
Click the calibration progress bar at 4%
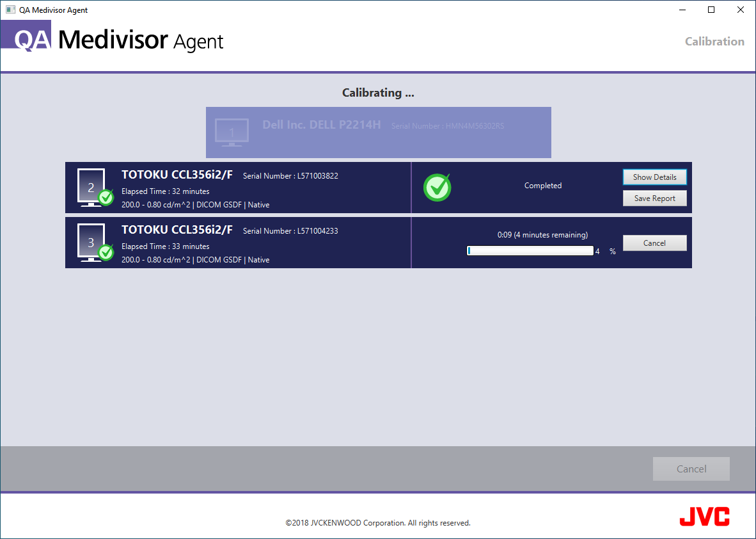point(530,251)
